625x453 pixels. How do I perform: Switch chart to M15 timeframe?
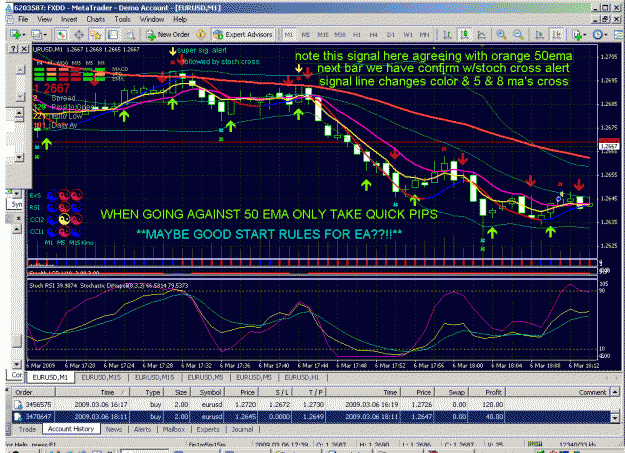point(322,35)
